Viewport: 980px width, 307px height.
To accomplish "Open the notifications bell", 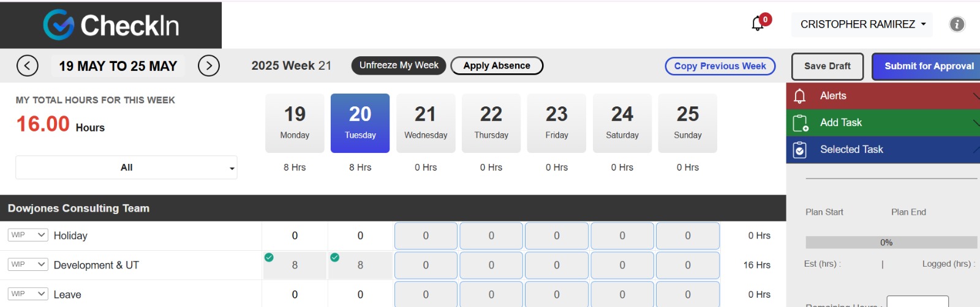I will tap(758, 24).
